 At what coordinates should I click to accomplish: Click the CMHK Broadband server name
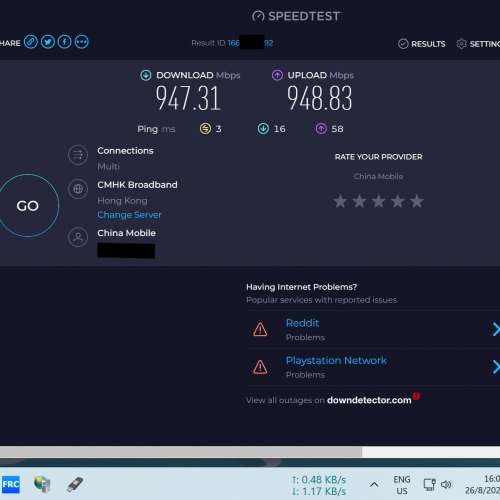(137, 185)
